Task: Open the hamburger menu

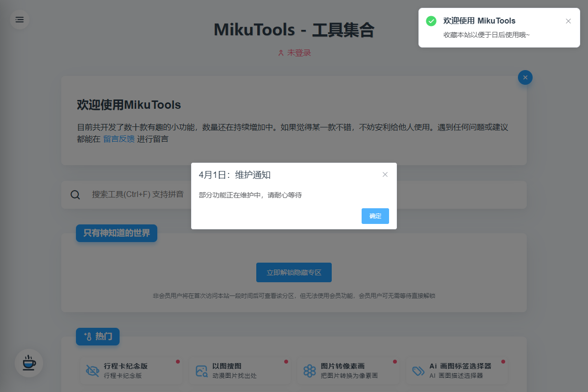Action: click(x=20, y=20)
